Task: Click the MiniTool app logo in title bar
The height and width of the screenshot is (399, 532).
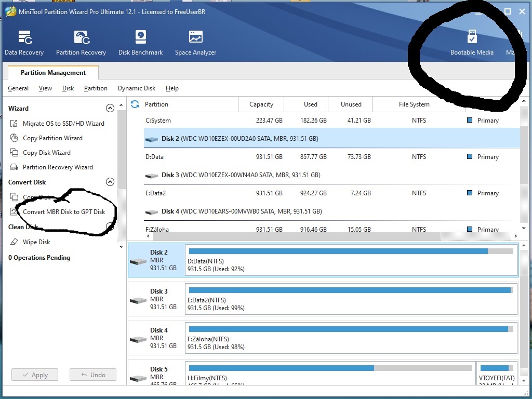Action: pos(10,11)
